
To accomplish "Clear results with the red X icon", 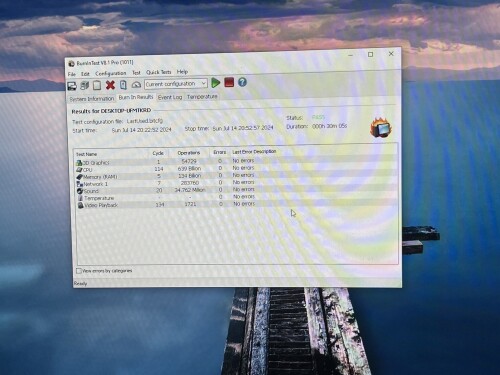I will coord(110,85).
